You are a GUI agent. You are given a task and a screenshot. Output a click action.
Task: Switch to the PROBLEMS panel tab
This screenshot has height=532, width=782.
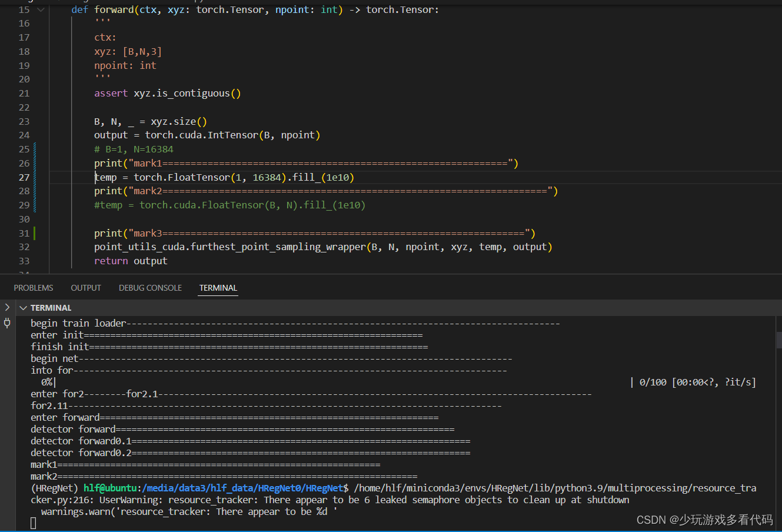(x=34, y=288)
